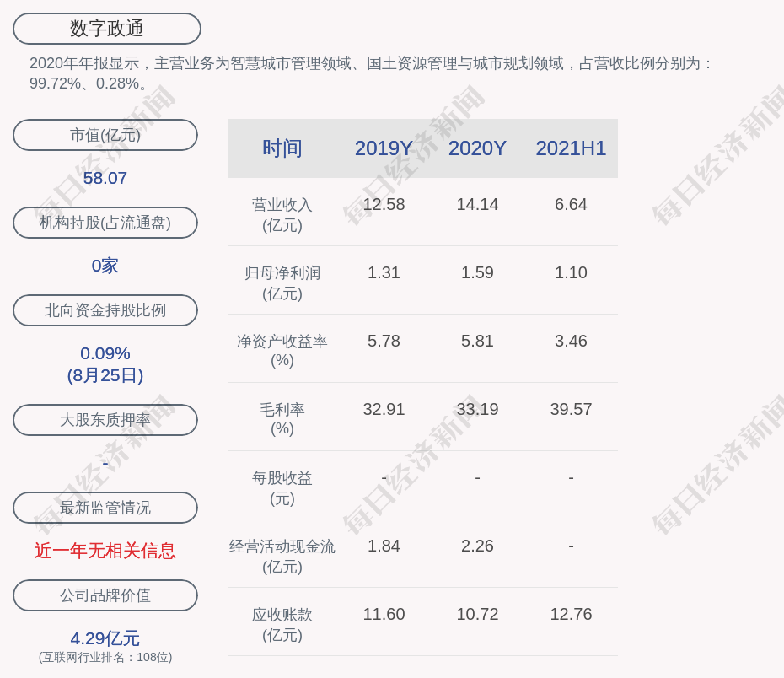Click the 大股东质押率 pill label
Screen dimensions: 784x678
[x=105, y=420]
